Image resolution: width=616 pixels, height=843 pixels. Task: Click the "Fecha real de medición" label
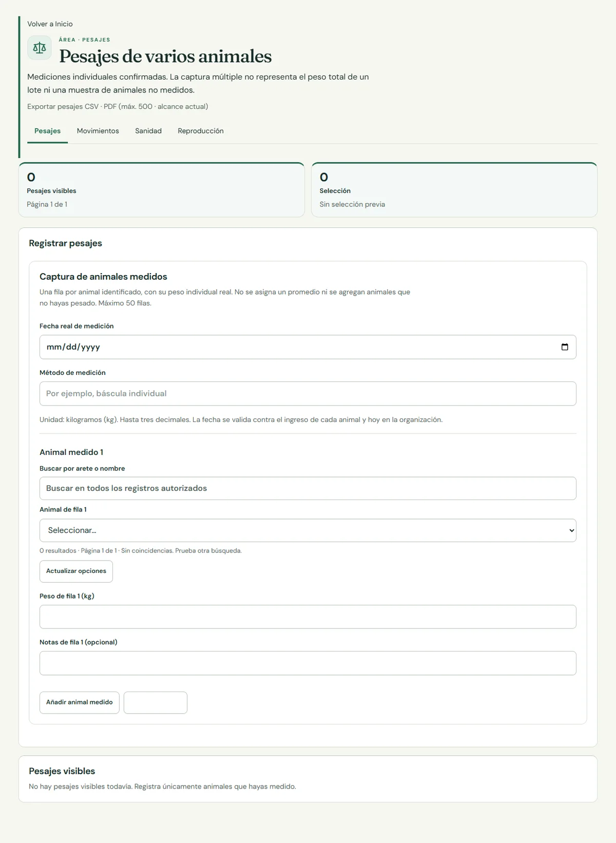76,326
